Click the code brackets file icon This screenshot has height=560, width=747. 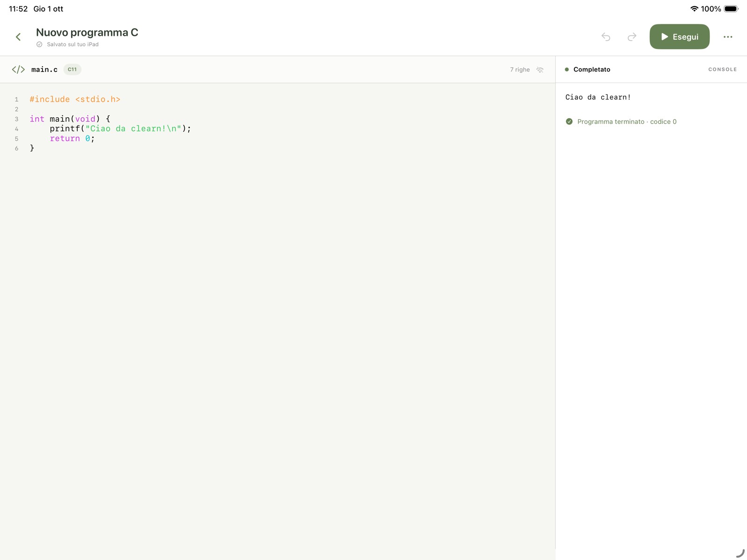18,70
